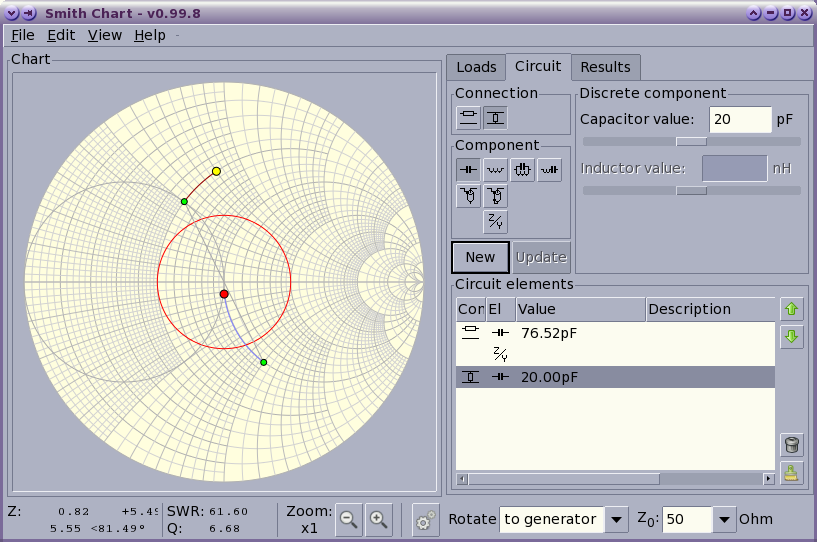817x542 pixels.
Task: Choose the inductor component button
Action: pyautogui.click(x=495, y=170)
